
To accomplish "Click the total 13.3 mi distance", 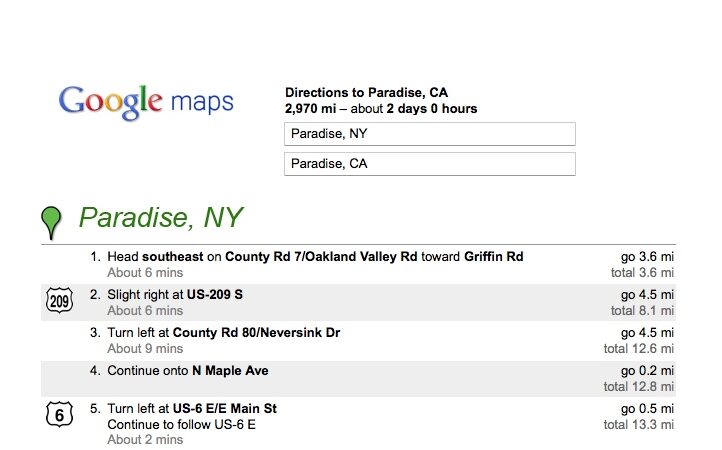I will click(639, 425).
